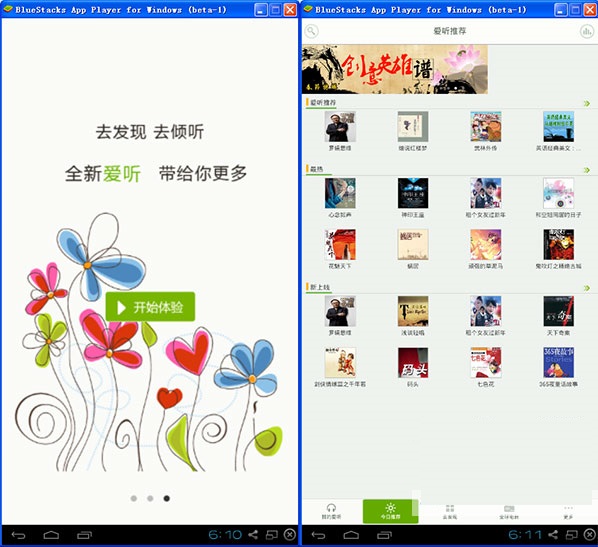
Task: Open the 365夜童话故事 album cover
Action: click(558, 362)
